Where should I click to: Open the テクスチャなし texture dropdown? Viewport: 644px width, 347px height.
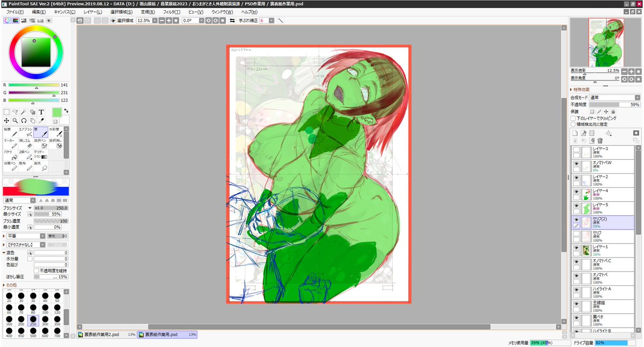click(42, 245)
